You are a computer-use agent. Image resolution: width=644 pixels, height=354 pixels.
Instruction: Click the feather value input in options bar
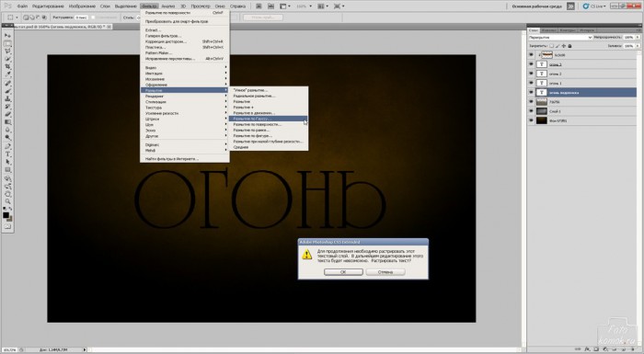click(81, 17)
